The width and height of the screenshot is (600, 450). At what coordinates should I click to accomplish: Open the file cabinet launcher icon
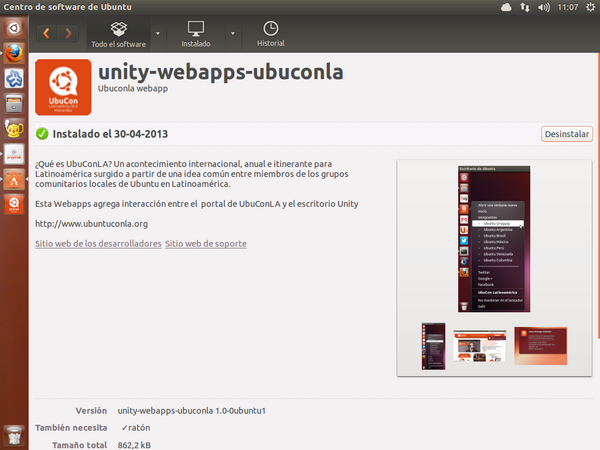tap(14, 104)
